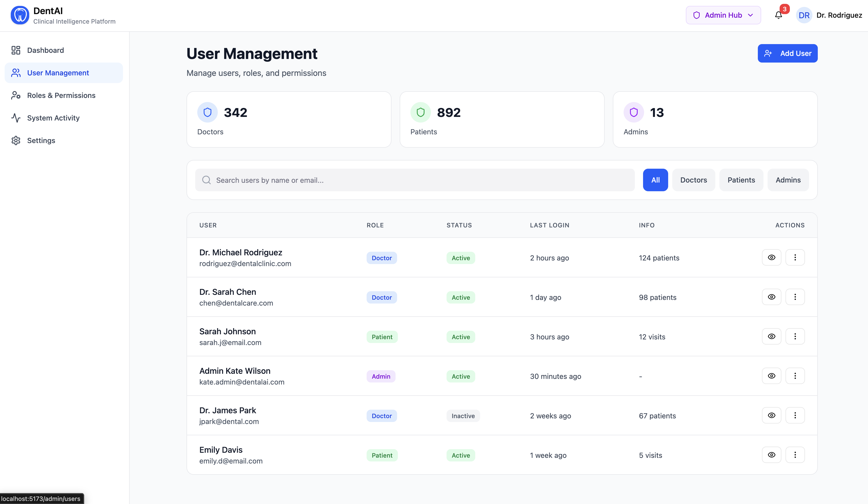This screenshot has width=868, height=504.
Task: Click the Admins purple shield icon
Action: coord(633,112)
